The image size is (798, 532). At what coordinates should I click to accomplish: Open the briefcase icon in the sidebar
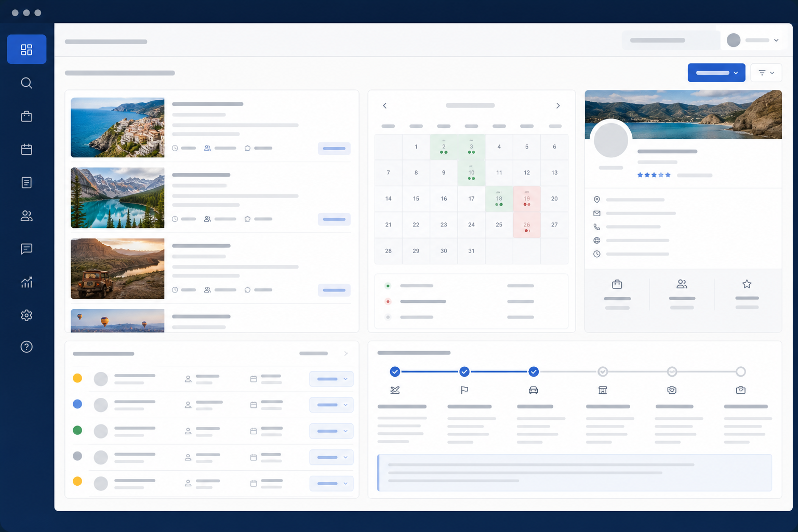pyautogui.click(x=26, y=116)
